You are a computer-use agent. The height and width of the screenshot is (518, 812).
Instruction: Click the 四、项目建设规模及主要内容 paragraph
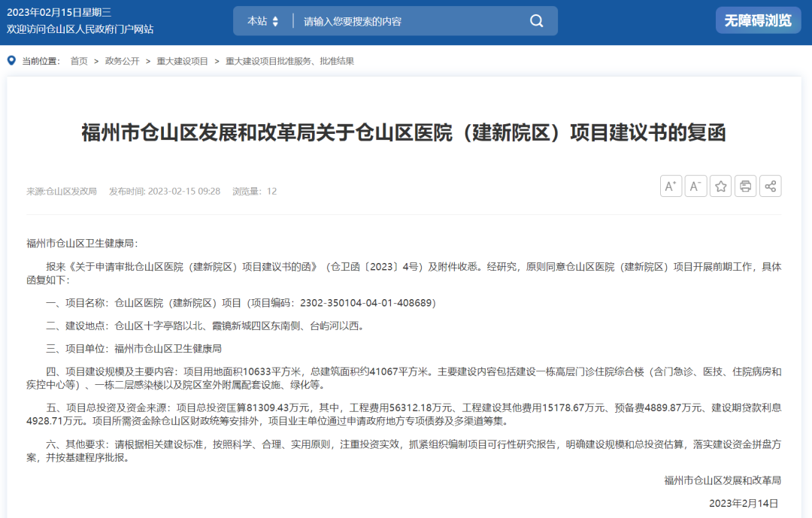pyautogui.click(x=404, y=378)
